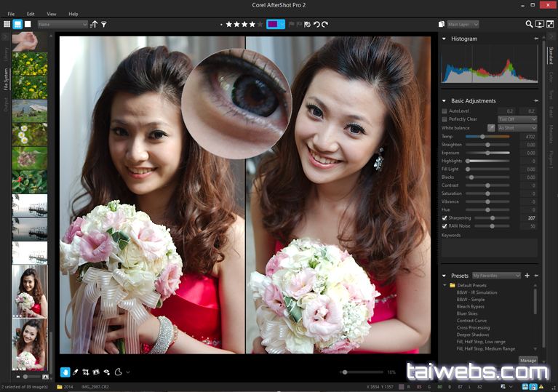Click white balance eyedropper picker

tap(491, 128)
